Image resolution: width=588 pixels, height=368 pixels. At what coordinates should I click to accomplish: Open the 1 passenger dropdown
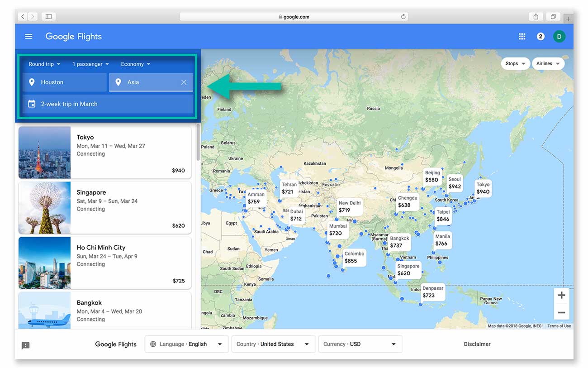point(90,64)
